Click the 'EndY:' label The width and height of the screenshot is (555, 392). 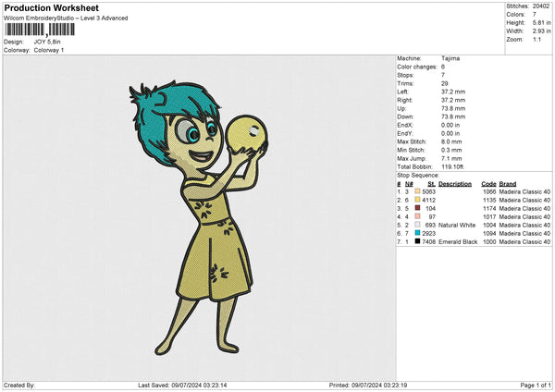(x=405, y=133)
